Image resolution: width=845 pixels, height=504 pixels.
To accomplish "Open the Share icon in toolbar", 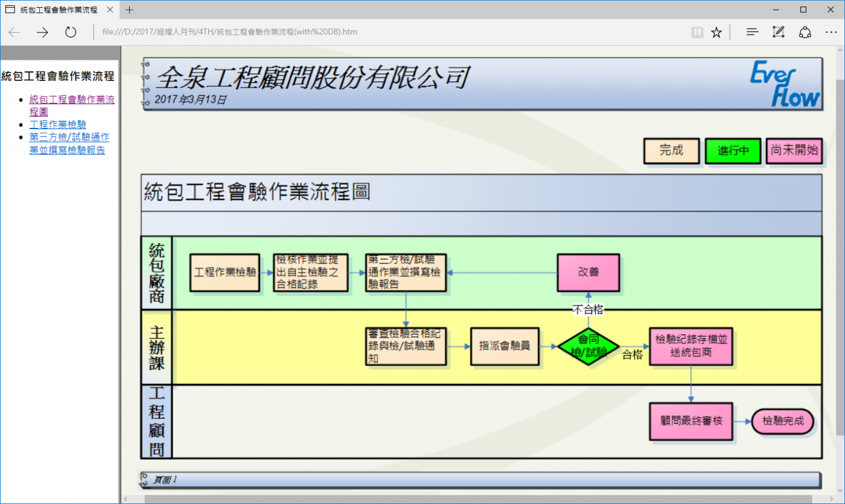I will pyautogui.click(x=805, y=32).
